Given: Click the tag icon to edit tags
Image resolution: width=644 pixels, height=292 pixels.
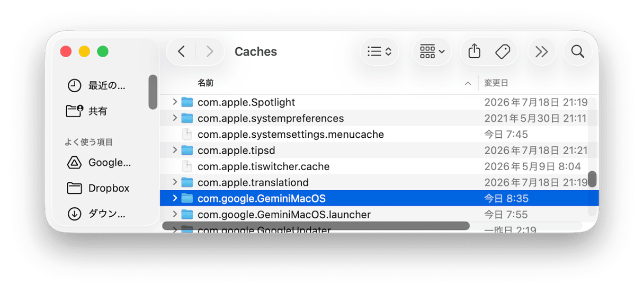Looking at the screenshot, I should pos(503,51).
